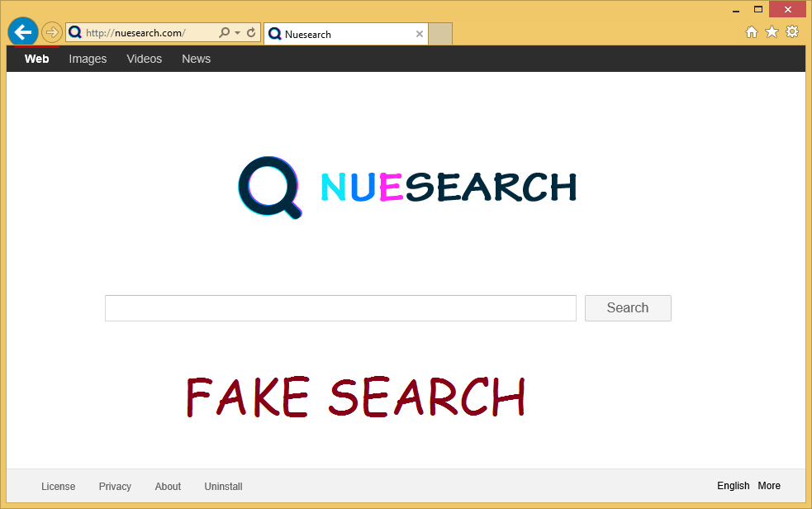Click the Search button
Image resolution: width=812 pixels, height=509 pixels.
(x=628, y=308)
